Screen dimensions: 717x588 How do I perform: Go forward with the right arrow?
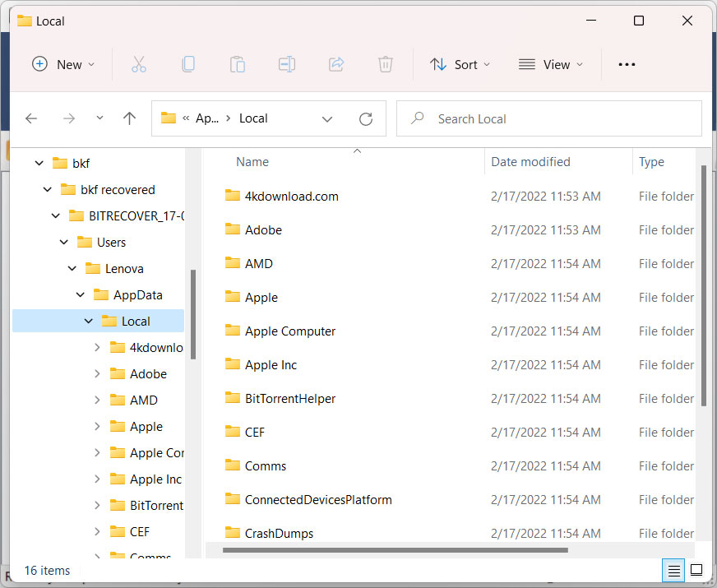(69, 119)
